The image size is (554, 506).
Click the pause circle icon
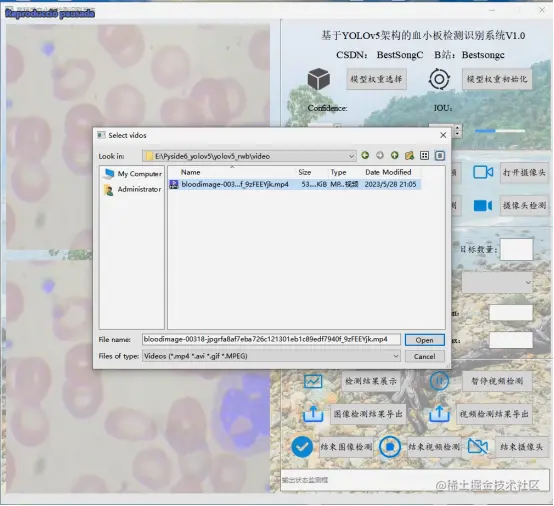(439, 381)
